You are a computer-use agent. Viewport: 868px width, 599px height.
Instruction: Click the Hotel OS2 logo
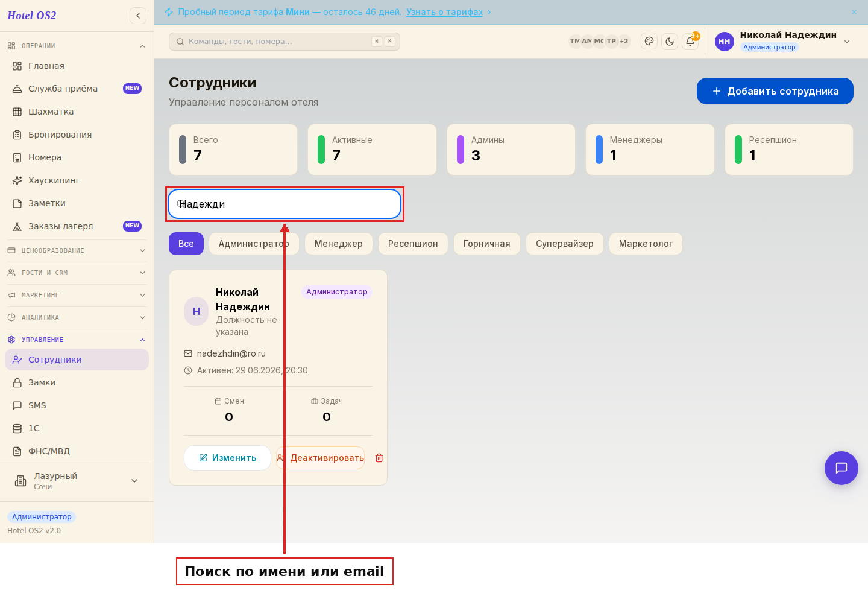[x=32, y=16]
